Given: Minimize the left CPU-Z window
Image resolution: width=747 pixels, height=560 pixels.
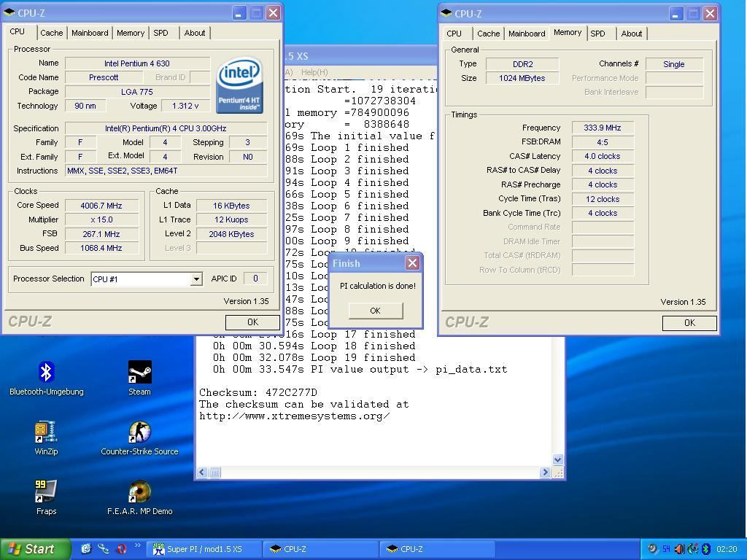Looking at the screenshot, I should click(x=239, y=13).
